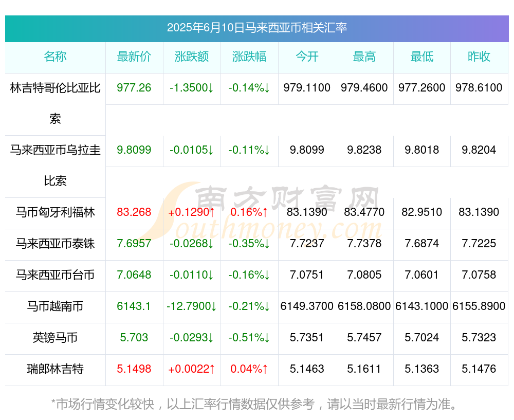
Task: Click previous close 9.8204
Action: (479, 150)
